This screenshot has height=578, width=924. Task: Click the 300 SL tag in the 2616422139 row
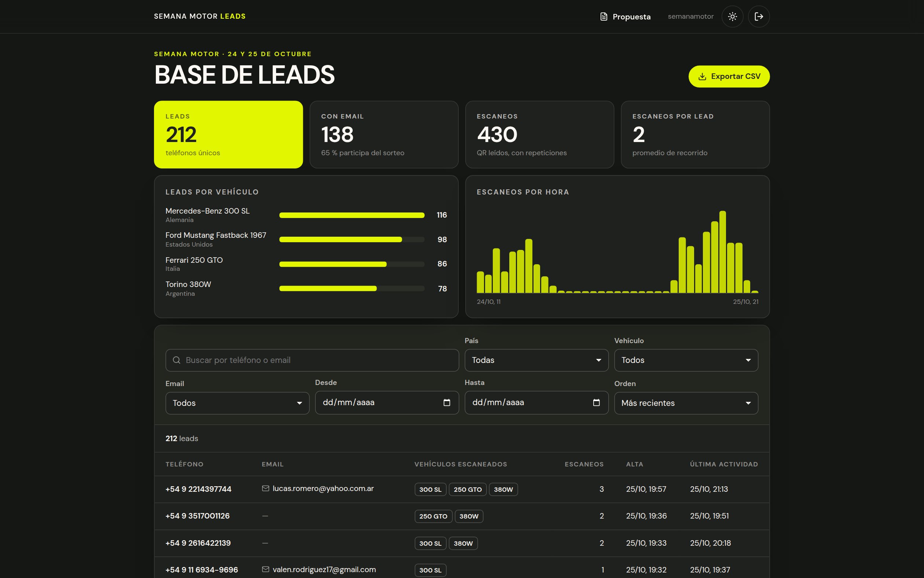430,543
